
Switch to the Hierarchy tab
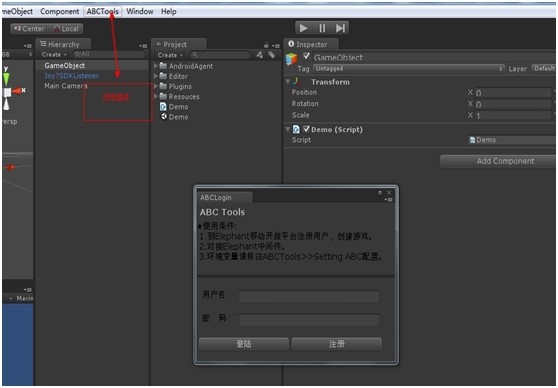pyautogui.click(x=63, y=44)
